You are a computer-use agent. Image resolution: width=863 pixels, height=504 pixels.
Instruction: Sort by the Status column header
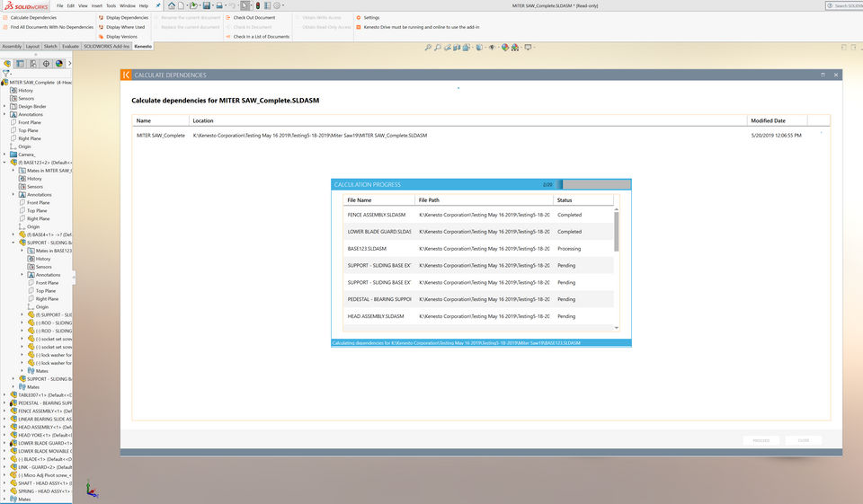(x=583, y=200)
